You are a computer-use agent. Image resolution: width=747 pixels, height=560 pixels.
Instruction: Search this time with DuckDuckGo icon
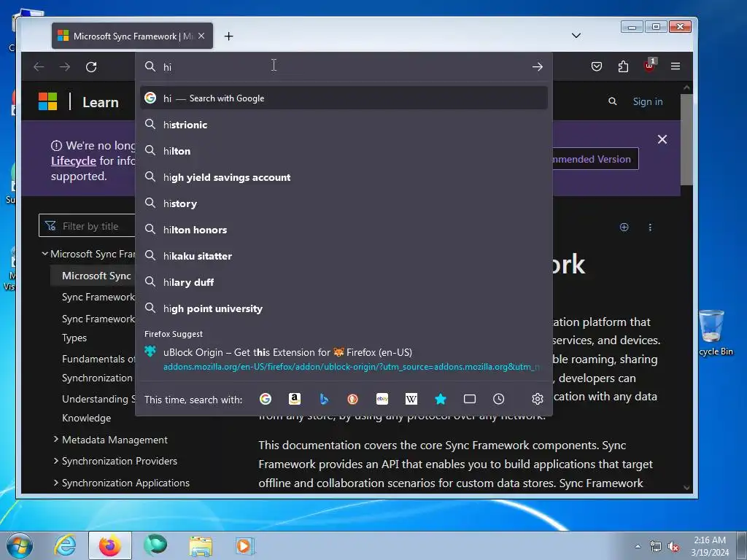352,399
